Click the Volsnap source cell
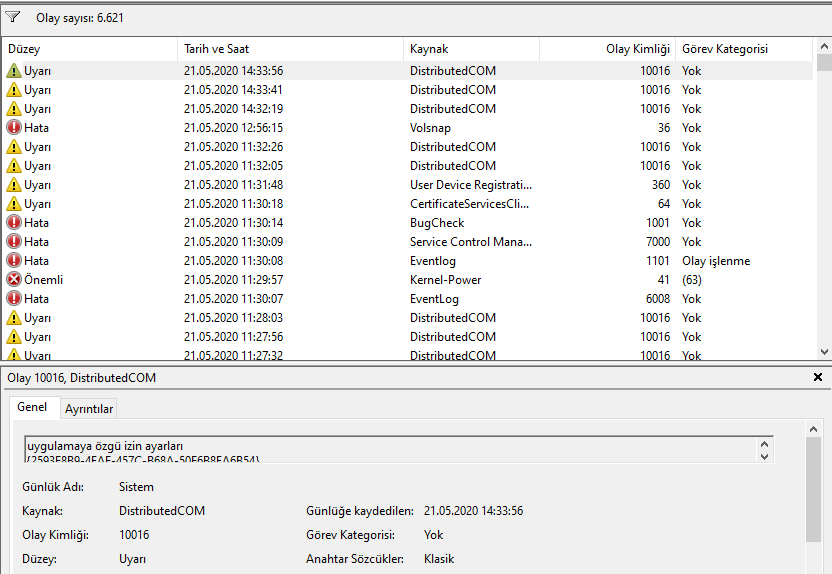The height and width of the screenshot is (574, 832). pyautogui.click(x=430, y=128)
